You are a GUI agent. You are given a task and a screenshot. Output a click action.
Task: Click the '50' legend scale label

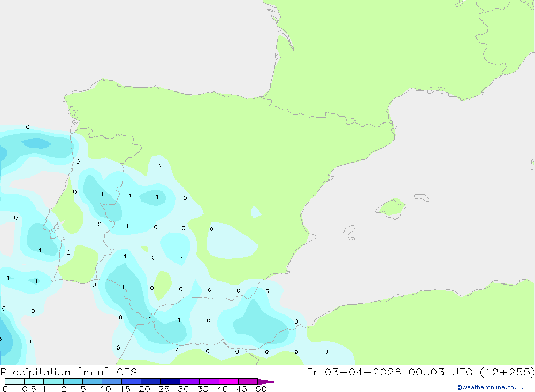pyautogui.click(x=262, y=389)
